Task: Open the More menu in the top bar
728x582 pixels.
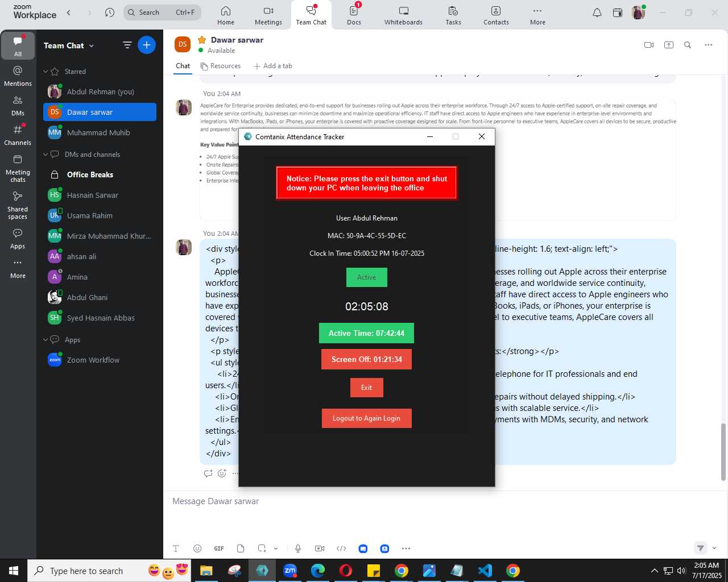Action: [537, 15]
